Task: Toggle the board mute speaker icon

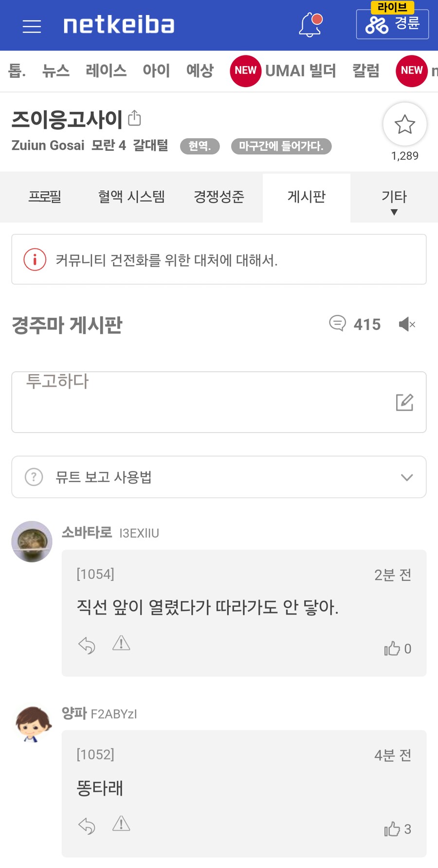Action: click(407, 324)
